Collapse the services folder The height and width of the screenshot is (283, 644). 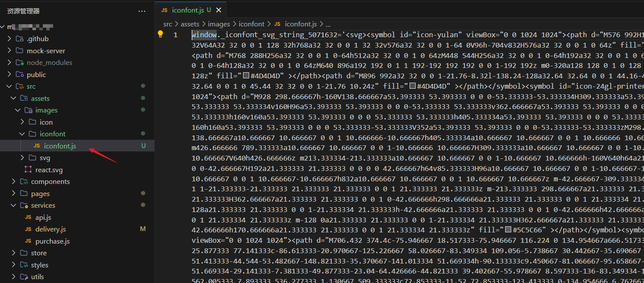coord(14,206)
